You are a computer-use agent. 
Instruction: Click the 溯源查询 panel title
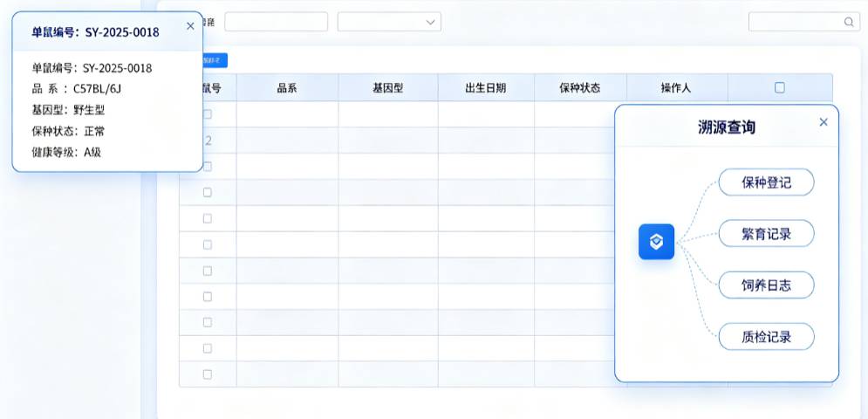point(727,127)
